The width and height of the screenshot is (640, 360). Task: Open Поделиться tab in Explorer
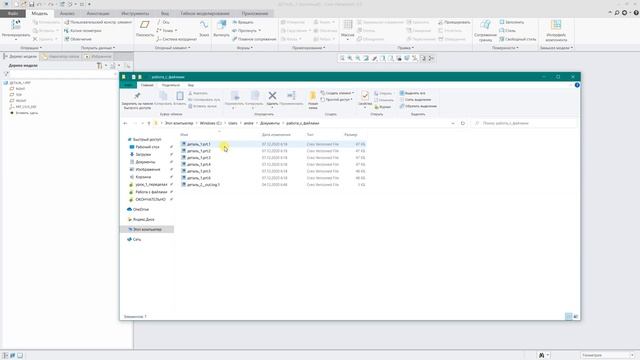(171, 85)
